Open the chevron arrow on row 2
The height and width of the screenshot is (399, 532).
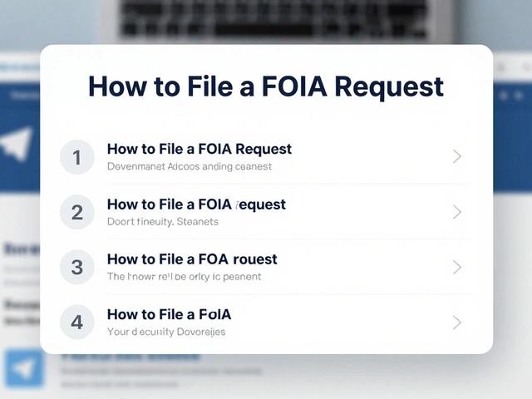456,212
